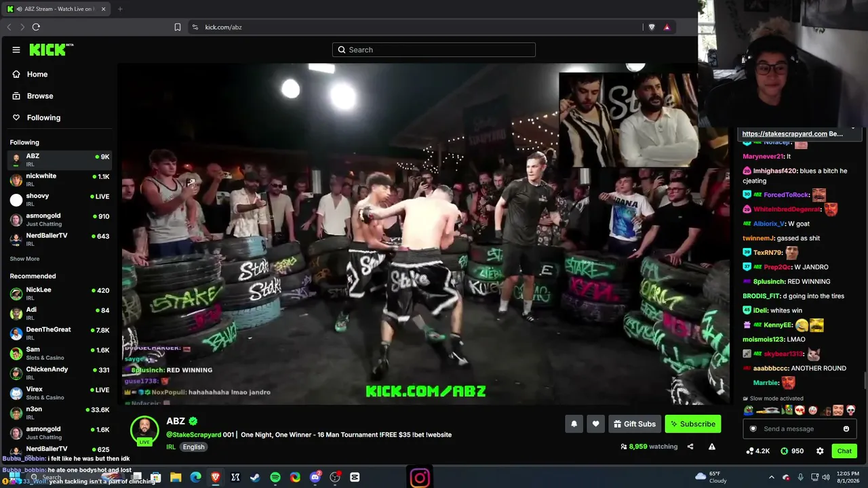868x488 pixels.
Task: Open Steam from the taskbar
Action: point(255,478)
